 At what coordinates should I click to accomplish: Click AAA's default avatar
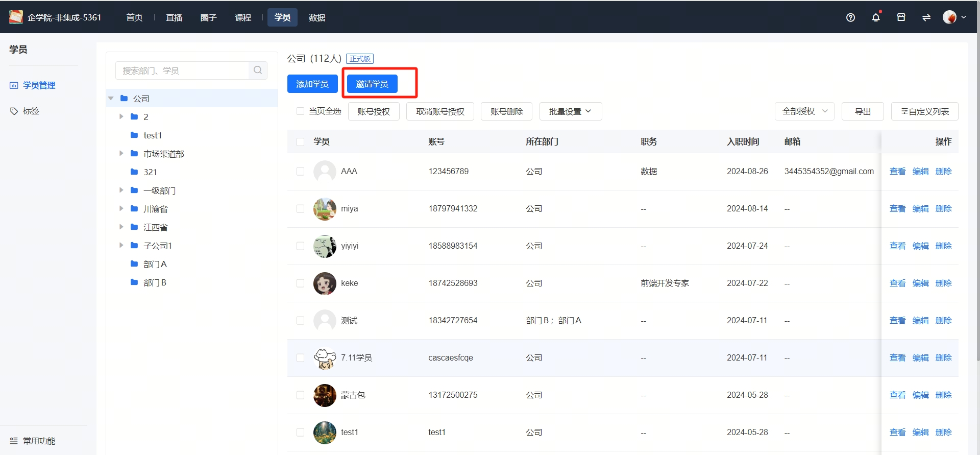[x=325, y=172]
